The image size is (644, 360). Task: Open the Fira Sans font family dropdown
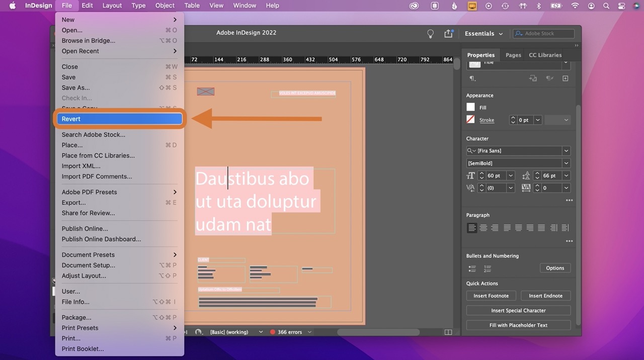(567, 151)
